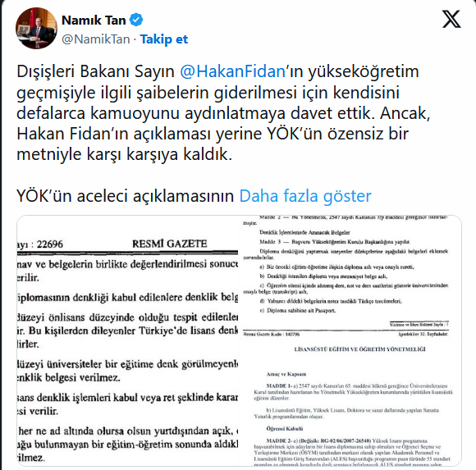Viewport: 476px width, 470px height.
Task: Open Namık Tan's profile avatar
Action: pyautogui.click(x=36, y=28)
